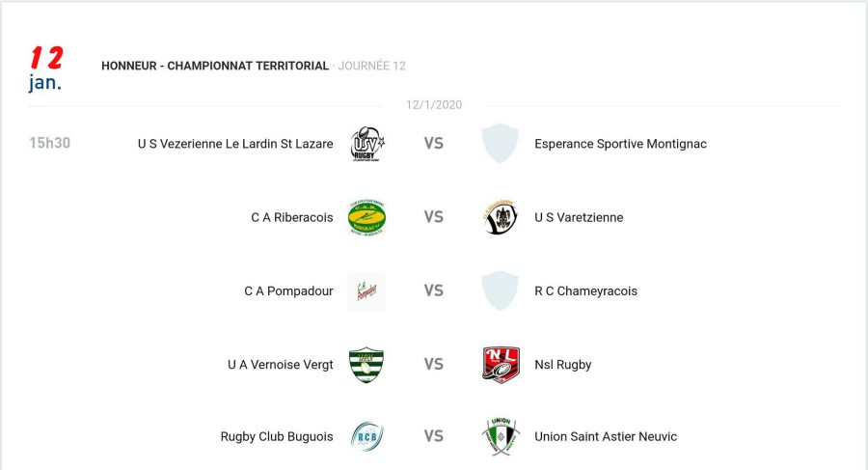Open the Nsl Rugby team name
Image resolution: width=868 pixels, height=470 pixels.
(562, 365)
